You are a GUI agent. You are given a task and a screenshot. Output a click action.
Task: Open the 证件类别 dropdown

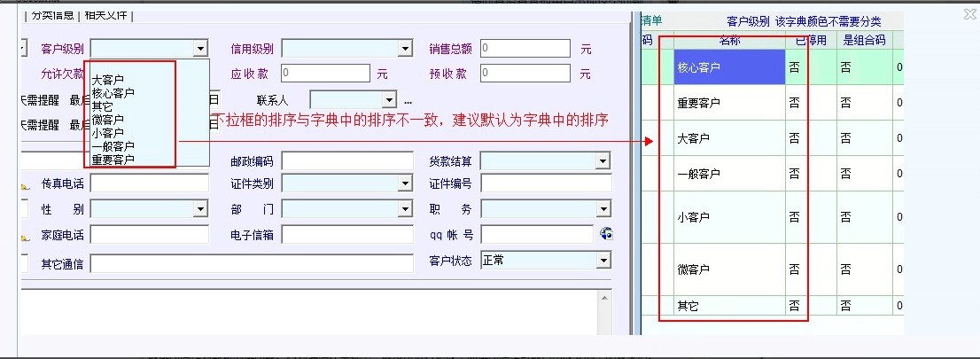[405, 184]
